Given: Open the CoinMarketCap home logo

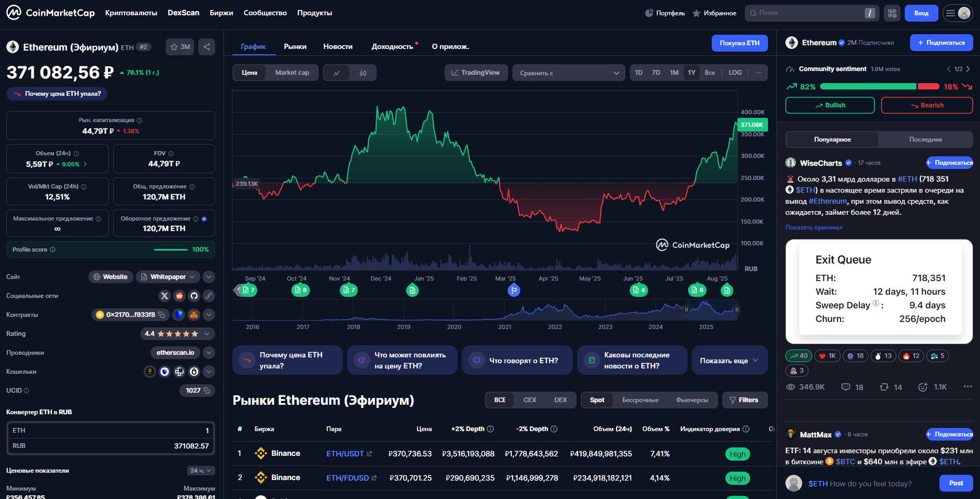Looking at the screenshot, I should point(50,13).
